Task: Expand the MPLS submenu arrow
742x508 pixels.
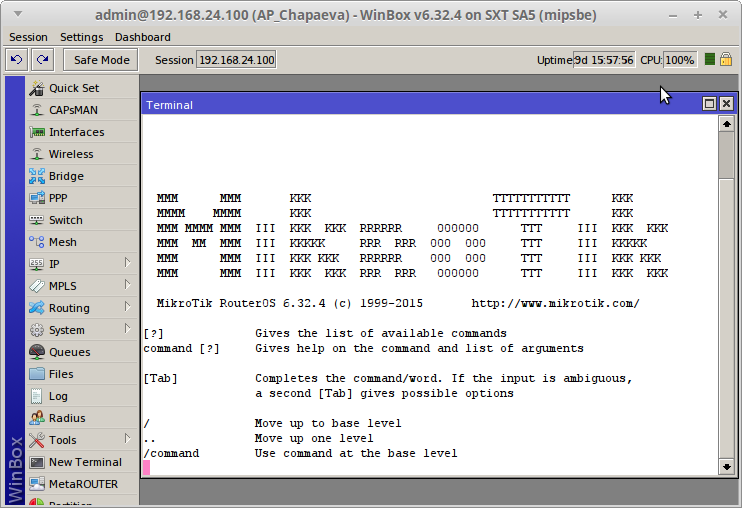Action: [x=127, y=285]
